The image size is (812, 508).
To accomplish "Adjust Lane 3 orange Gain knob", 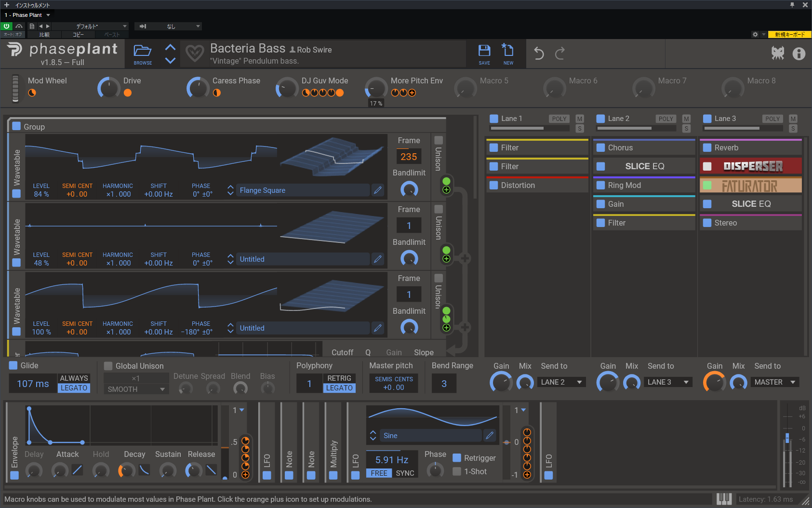I will (715, 383).
